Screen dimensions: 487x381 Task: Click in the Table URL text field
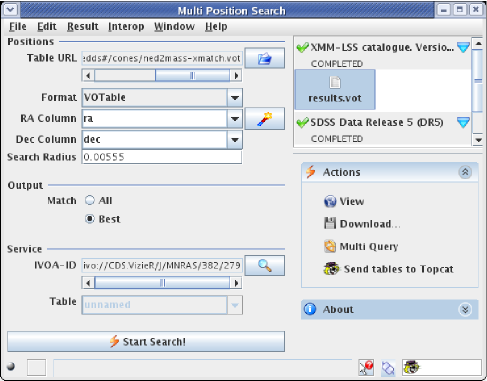pyautogui.click(x=162, y=58)
